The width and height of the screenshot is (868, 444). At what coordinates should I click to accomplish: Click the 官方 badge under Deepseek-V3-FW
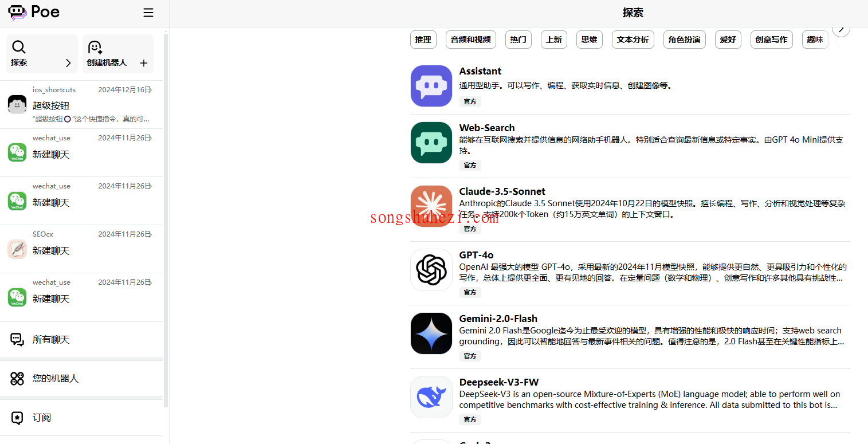470,419
